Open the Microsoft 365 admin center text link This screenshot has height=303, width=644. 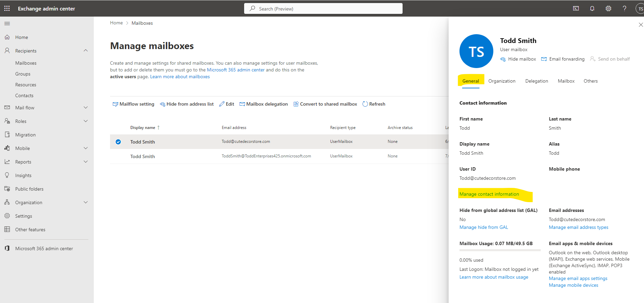pos(236,70)
